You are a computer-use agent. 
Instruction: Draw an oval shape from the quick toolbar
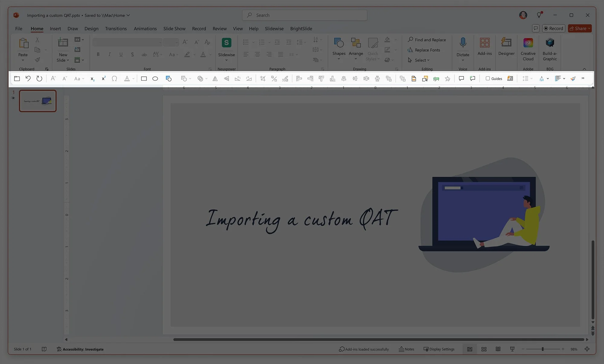[x=155, y=79]
